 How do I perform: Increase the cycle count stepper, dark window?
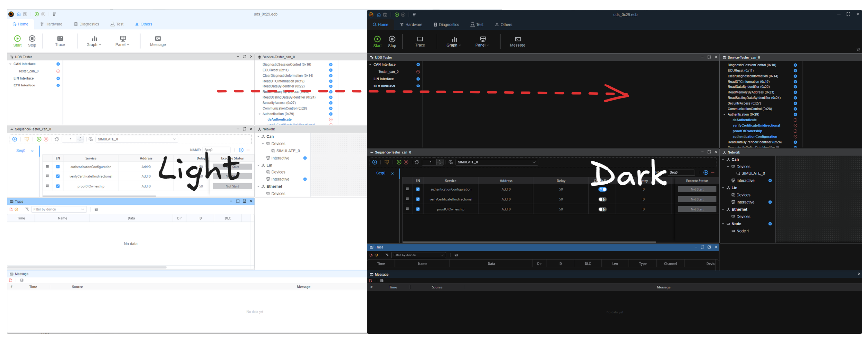(440, 161)
